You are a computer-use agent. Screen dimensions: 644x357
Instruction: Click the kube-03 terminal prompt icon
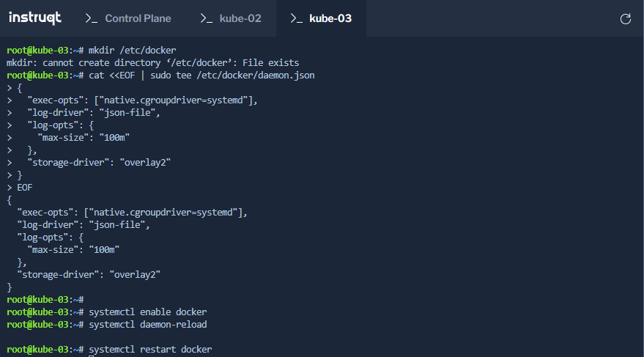click(297, 18)
